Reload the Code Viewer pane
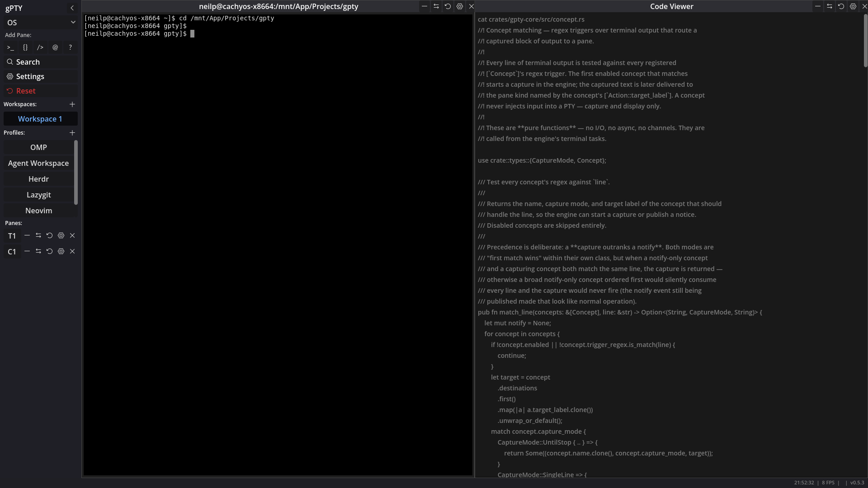This screenshot has width=868, height=488. click(841, 6)
